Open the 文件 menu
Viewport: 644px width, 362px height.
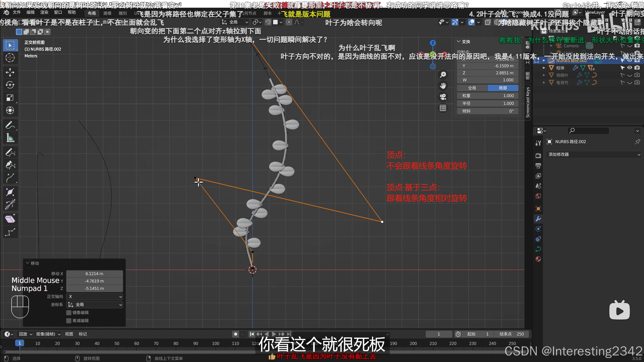point(17,12)
